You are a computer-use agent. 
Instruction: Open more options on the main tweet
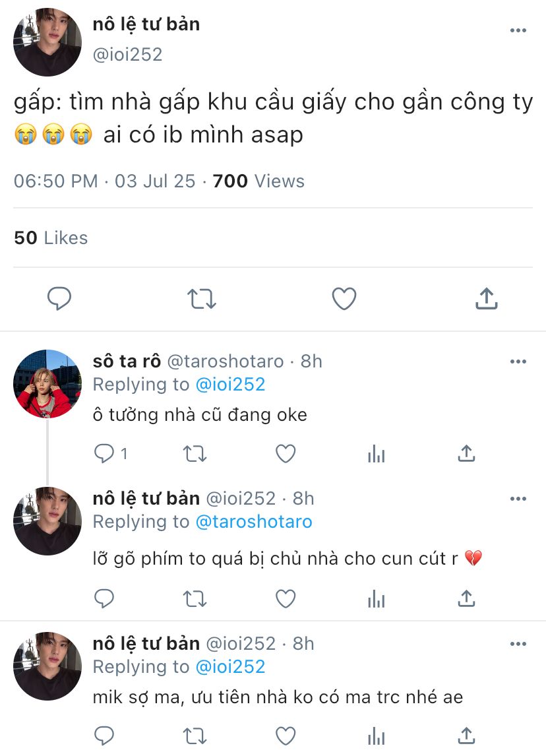(x=518, y=30)
